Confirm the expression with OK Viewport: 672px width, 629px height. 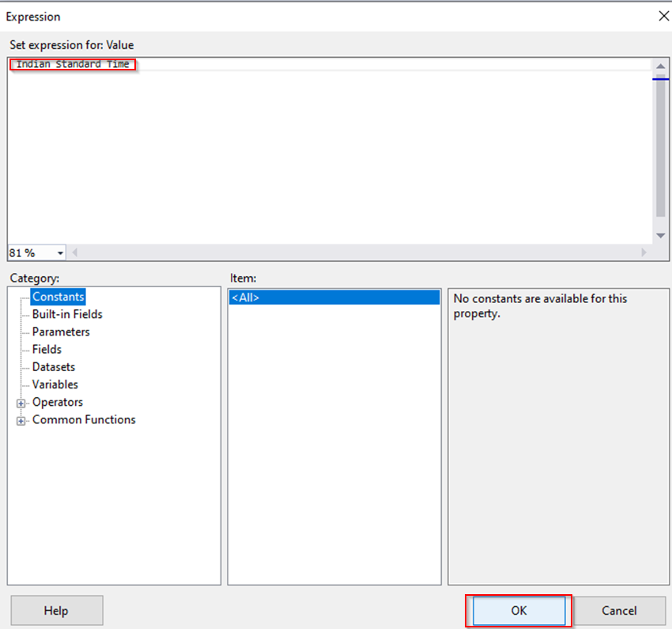click(x=519, y=610)
